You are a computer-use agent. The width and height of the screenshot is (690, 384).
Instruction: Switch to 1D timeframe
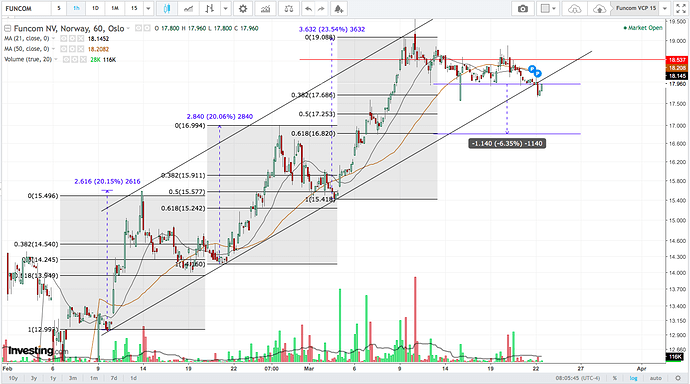95,8
